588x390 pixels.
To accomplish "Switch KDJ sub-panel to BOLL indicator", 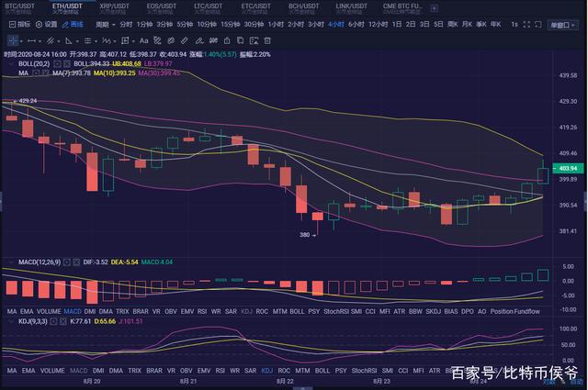I will tap(322, 371).
